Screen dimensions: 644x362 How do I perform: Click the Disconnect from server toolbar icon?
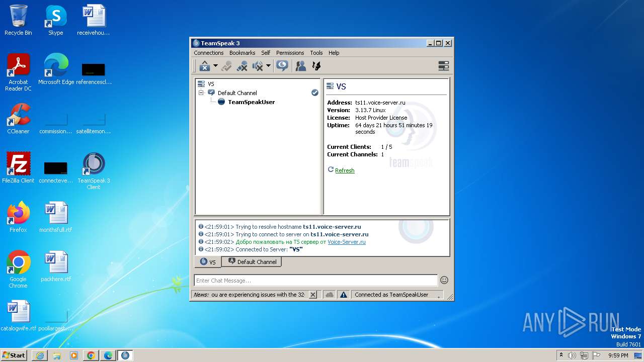pos(204,66)
